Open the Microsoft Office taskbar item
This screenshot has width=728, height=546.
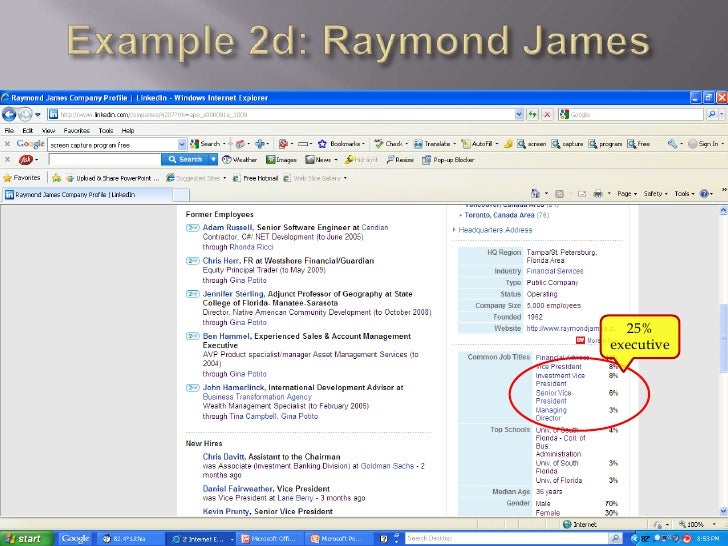270,539
